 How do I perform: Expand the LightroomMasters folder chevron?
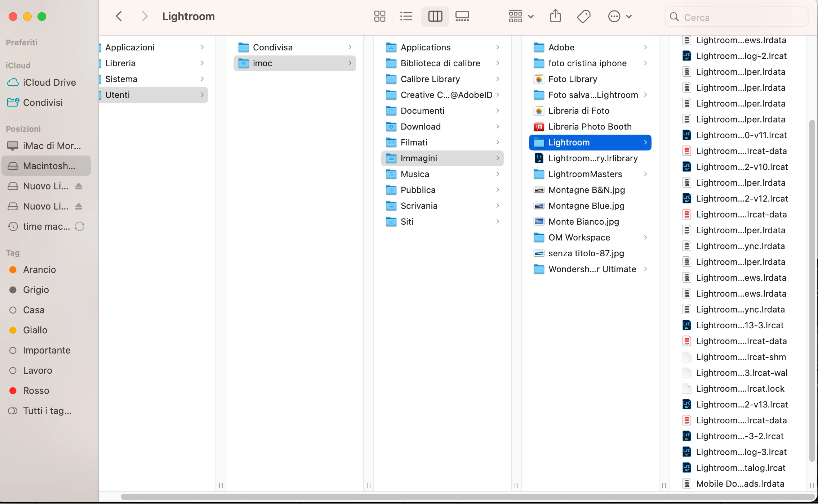coord(645,174)
